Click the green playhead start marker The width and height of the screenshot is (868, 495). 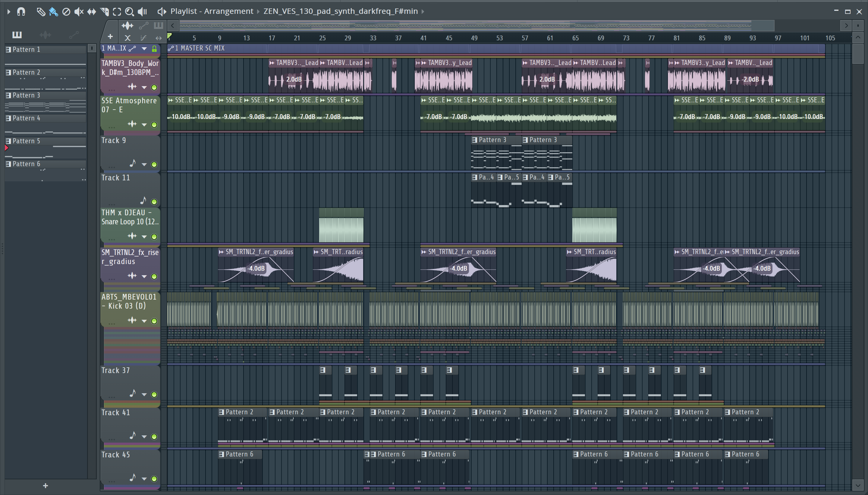tap(169, 36)
